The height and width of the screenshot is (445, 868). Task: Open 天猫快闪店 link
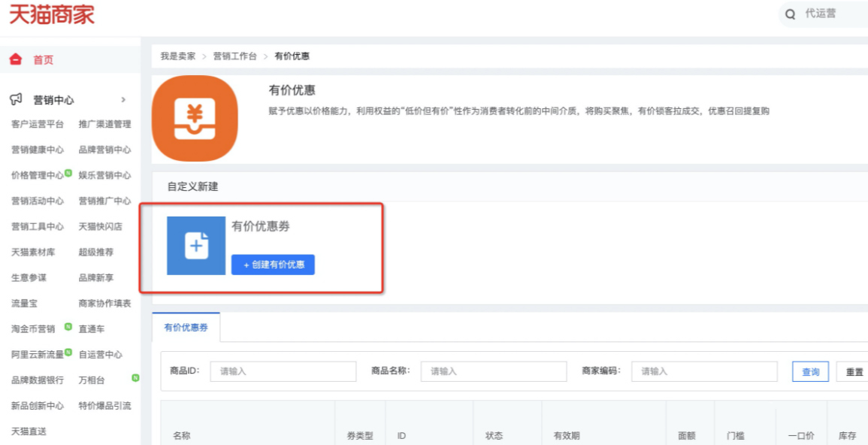pos(100,226)
